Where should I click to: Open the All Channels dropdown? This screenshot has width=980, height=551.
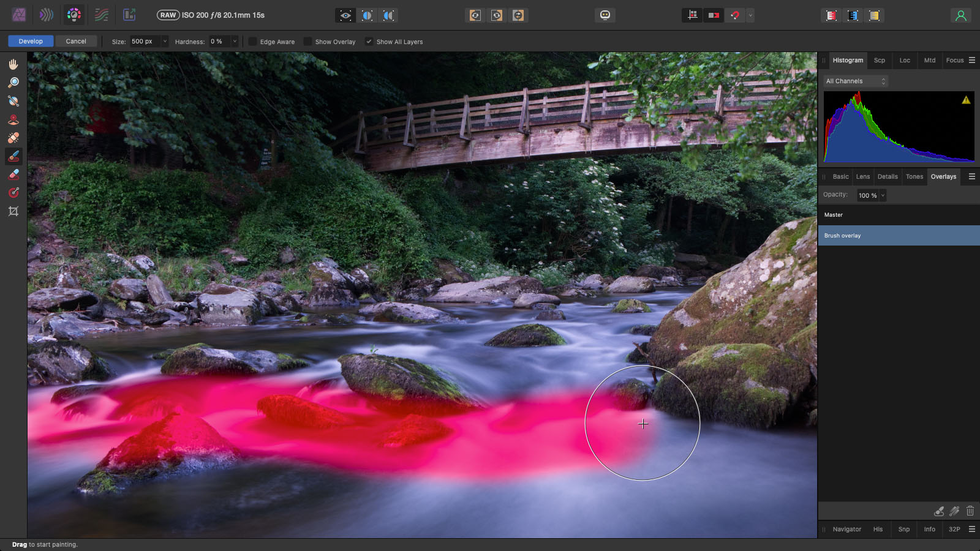tap(856, 81)
